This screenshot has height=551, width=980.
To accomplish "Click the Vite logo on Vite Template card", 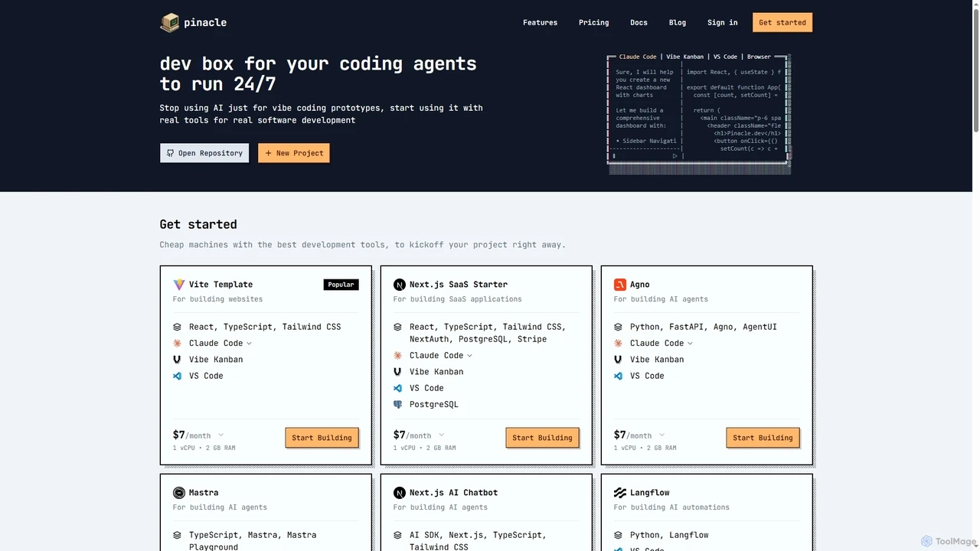I will [x=178, y=285].
